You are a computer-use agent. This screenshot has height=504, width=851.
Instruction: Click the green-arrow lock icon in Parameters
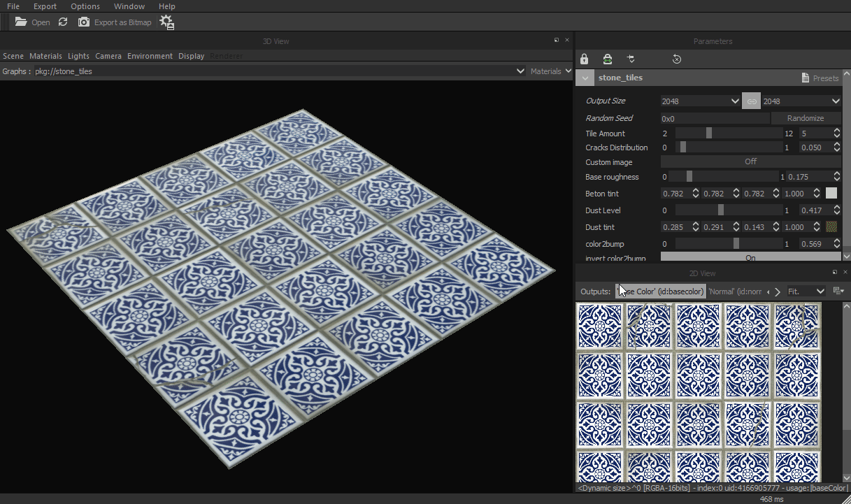pos(608,59)
